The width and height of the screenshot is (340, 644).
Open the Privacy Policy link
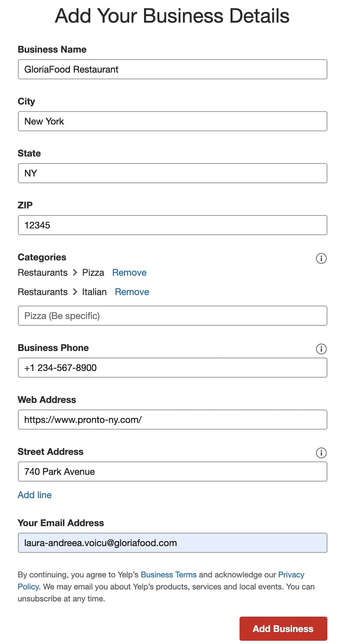click(x=291, y=574)
